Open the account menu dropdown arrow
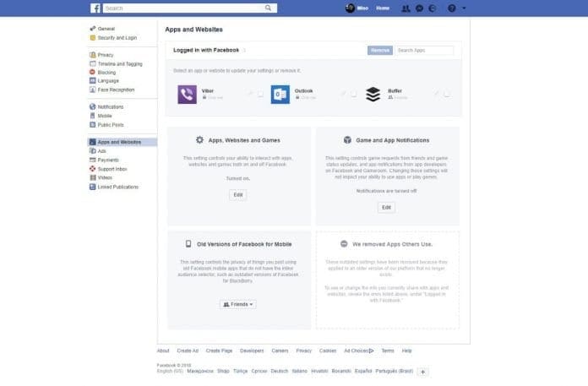This screenshot has width=588, height=386. click(464, 8)
